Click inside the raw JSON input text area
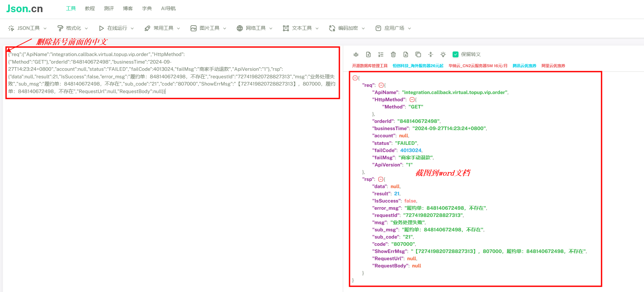 point(173,73)
